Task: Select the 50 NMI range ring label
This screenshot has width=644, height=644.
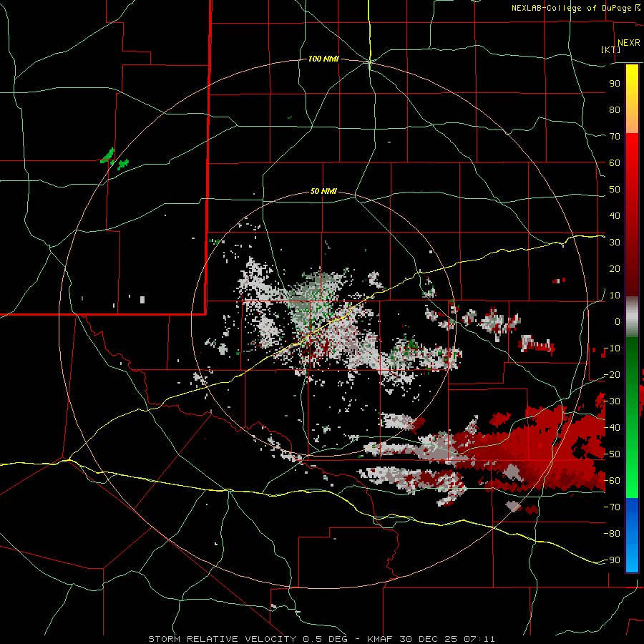Action: 323,191
